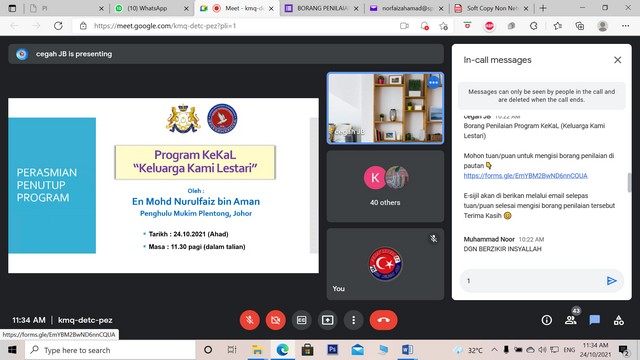Switch to the BORANG PENILAIAN tab

coord(322,8)
